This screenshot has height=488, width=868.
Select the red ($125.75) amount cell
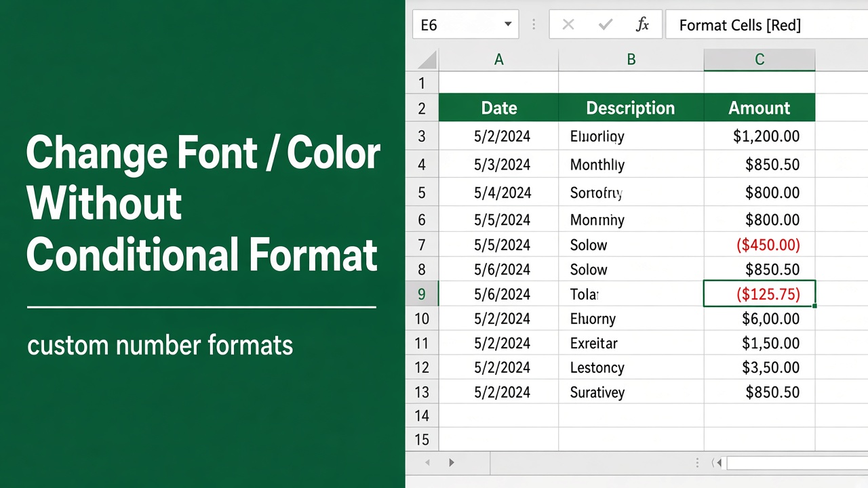click(759, 294)
